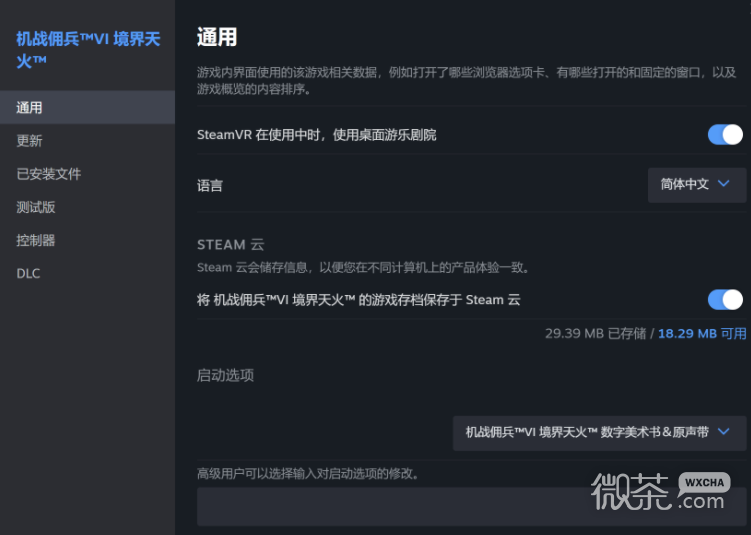Toggle SteamVR desktop game theatre switch
The width and height of the screenshot is (751, 535).
725,135
